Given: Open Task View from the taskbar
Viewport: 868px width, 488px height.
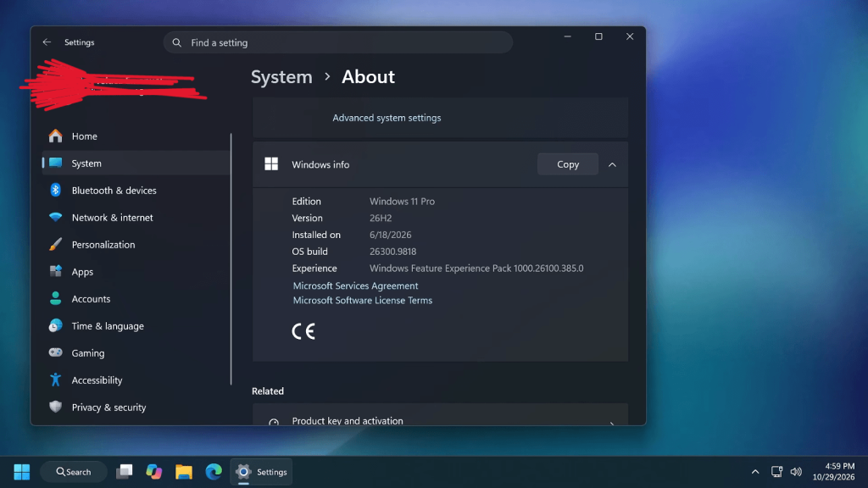Looking at the screenshot, I should pos(124,472).
